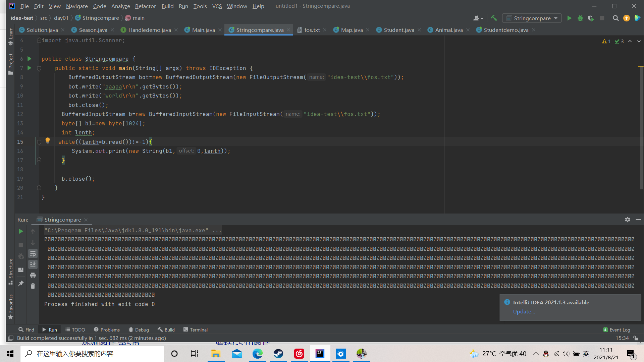Click the light bulb intention icon
The width and height of the screenshot is (644, 362).
coord(48,140)
